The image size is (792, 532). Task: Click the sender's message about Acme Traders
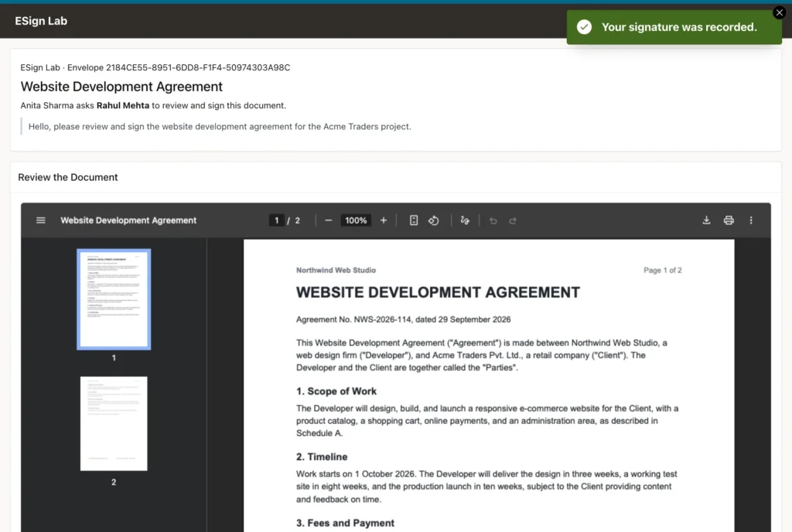[x=220, y=127]
